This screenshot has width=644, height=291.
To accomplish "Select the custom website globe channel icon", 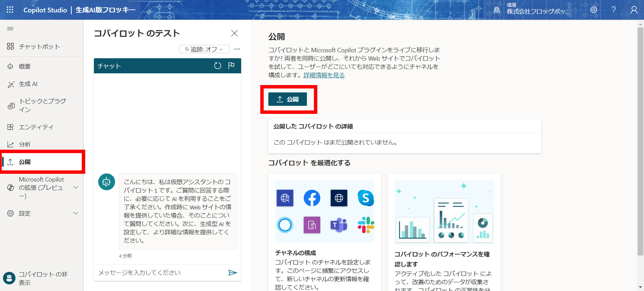I will (x=339, y=198).
